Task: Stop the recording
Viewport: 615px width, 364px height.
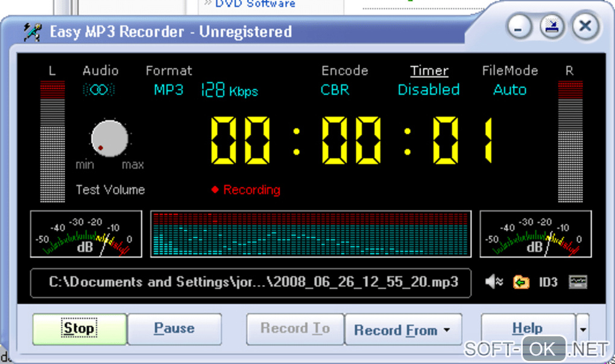Action: [79, 329]
